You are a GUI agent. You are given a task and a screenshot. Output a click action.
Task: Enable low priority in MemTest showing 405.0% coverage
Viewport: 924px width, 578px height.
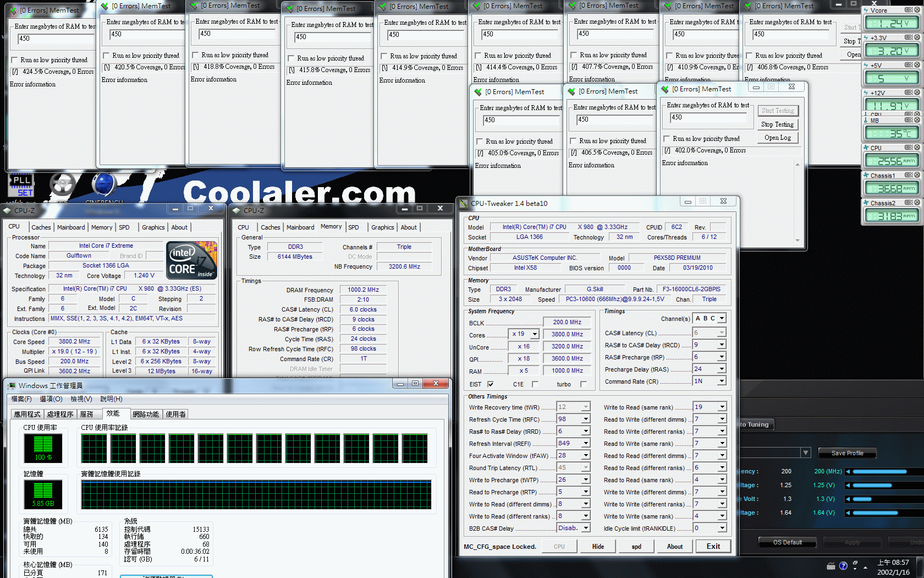[480, 141]
